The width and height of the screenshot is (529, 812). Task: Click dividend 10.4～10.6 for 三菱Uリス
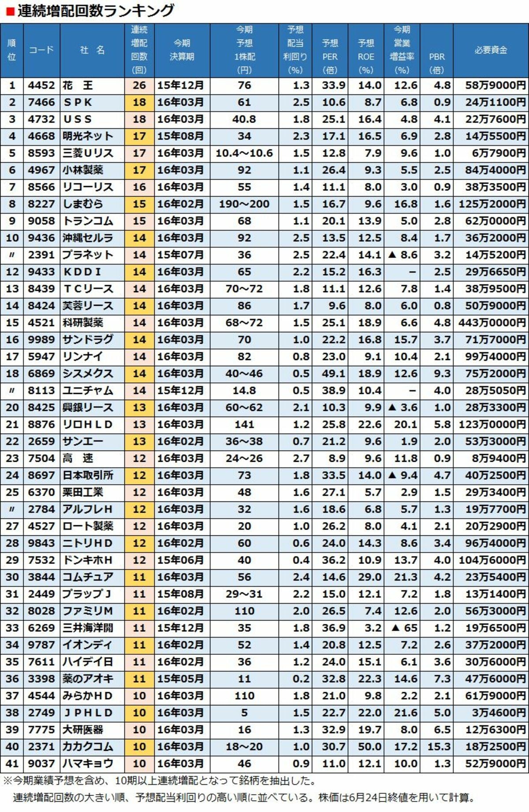(x=244, y=153)
